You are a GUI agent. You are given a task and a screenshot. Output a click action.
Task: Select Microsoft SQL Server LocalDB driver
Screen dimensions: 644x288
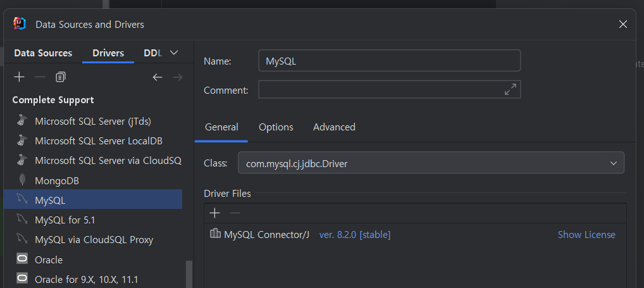click(93, 141)
